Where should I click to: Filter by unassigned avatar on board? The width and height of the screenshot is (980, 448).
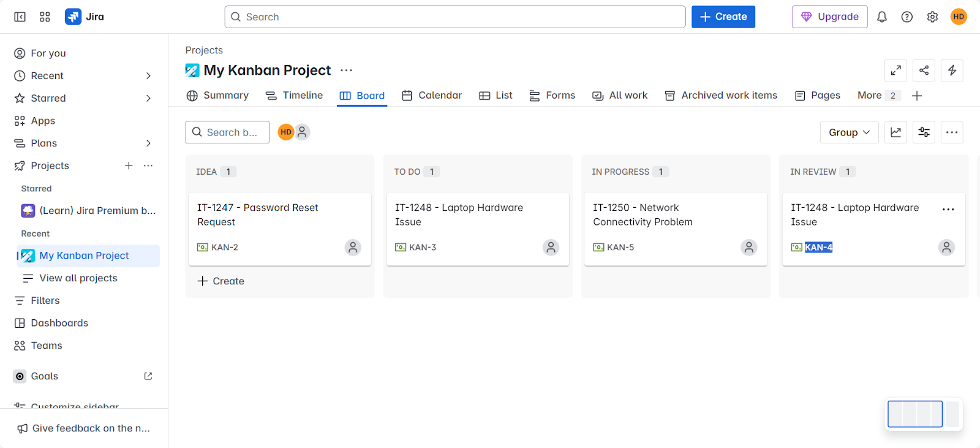click(x=302, y=132)
